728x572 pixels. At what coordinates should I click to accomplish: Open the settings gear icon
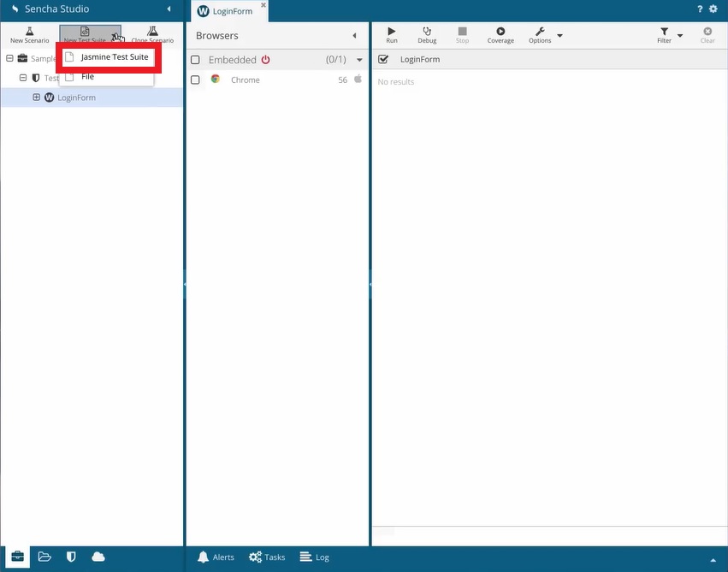pyautogui.click(x=713, y=9)
